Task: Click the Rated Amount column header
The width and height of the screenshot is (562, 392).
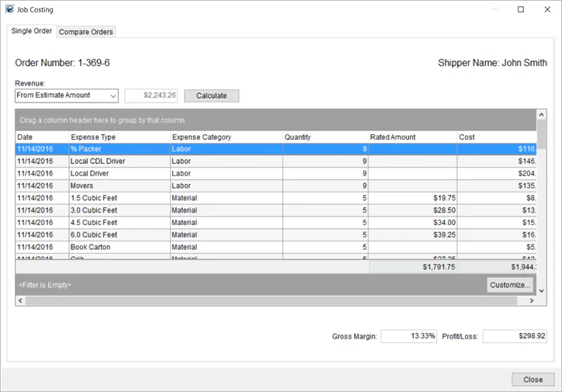Action: point(412,137)
